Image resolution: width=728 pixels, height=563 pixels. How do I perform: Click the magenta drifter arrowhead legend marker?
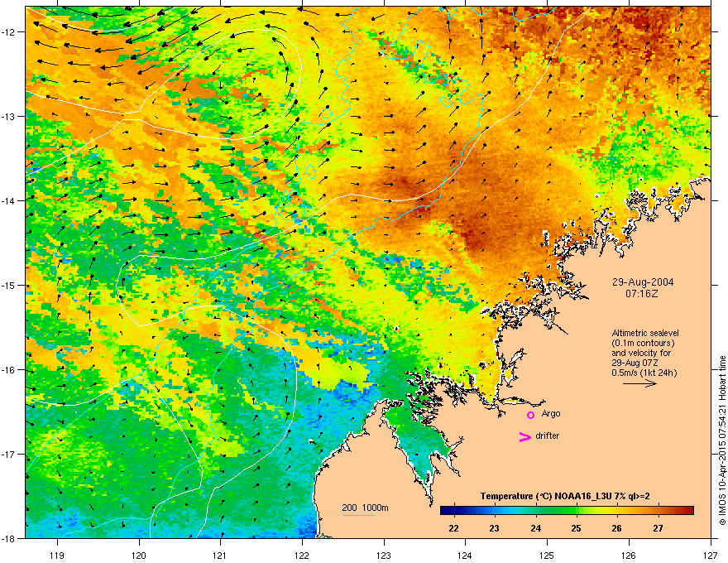[x=524, y=436]
